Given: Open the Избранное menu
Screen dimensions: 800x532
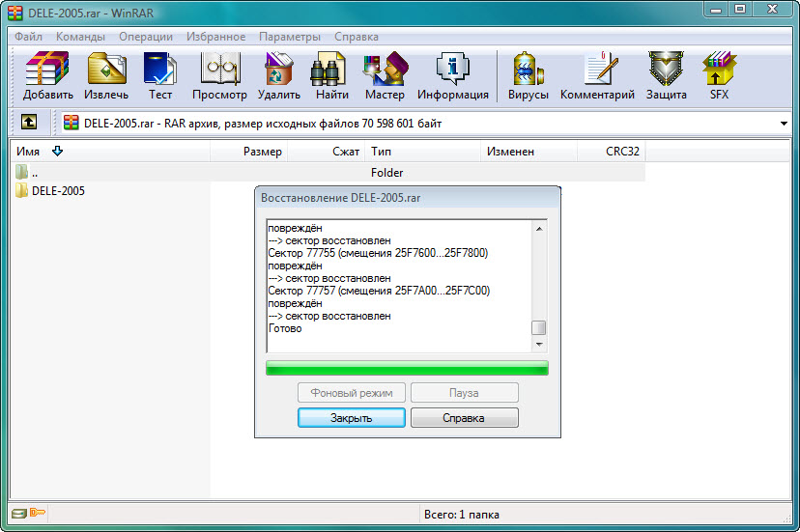Looking at the screenshot, I should tap(215, 37).
